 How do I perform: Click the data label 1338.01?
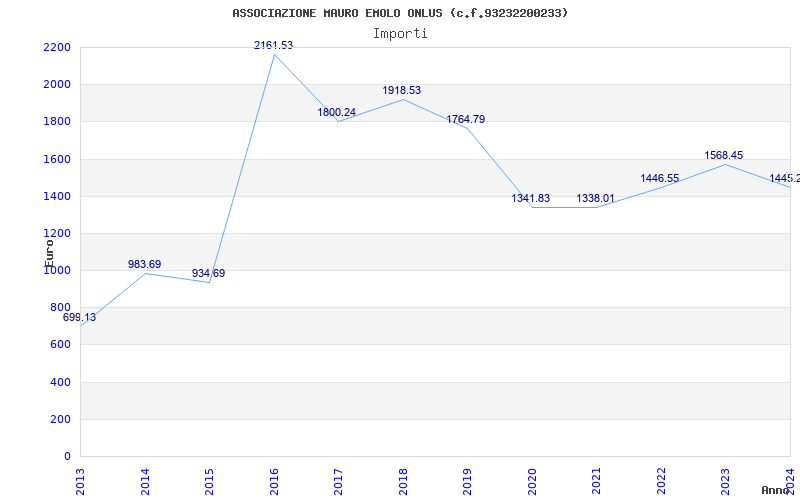click(595, 198)
